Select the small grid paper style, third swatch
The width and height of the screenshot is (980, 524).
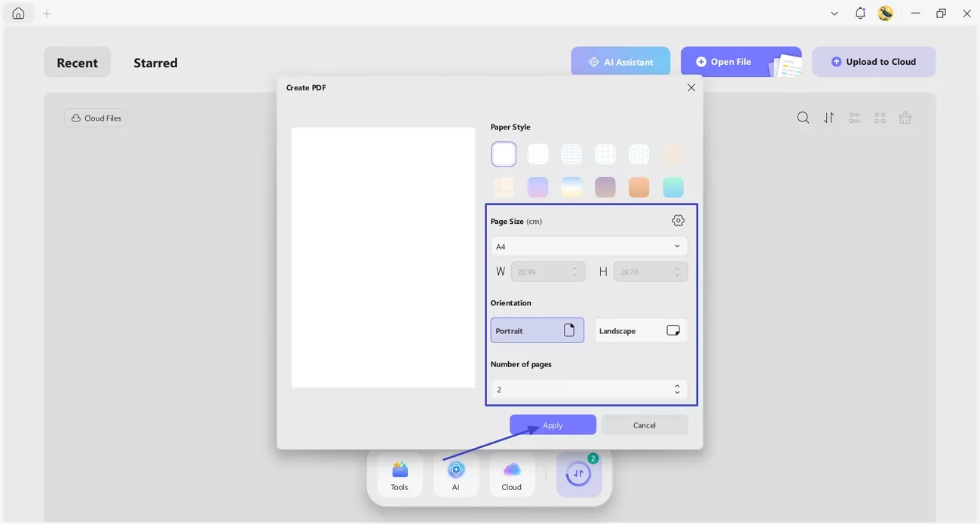coord(571,154)
